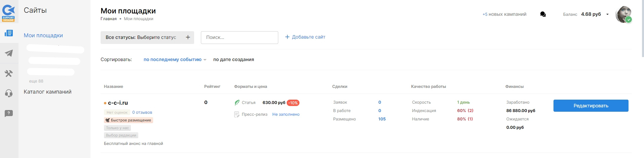The image size is (644, 158).
Task: Open the chat messages icon
Action: (x=543, y=14)
